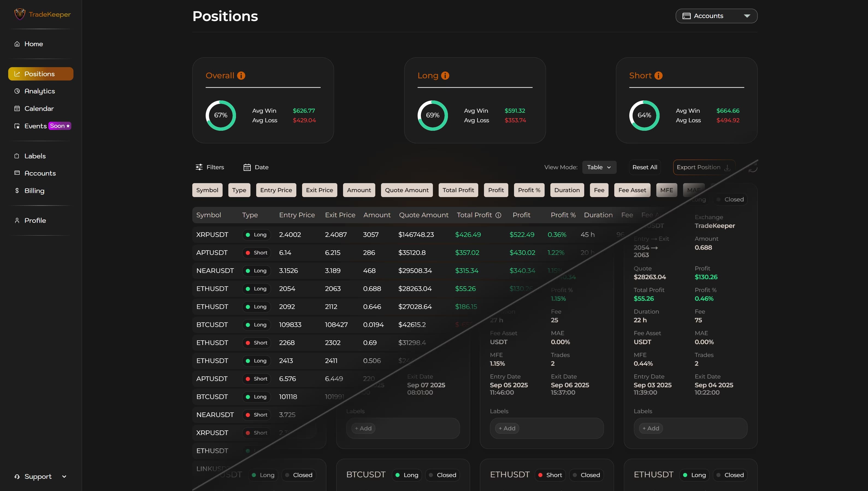Click the Profile icon in sidebar
This screenshot has width=868, height=491.
tap(17, 220)
